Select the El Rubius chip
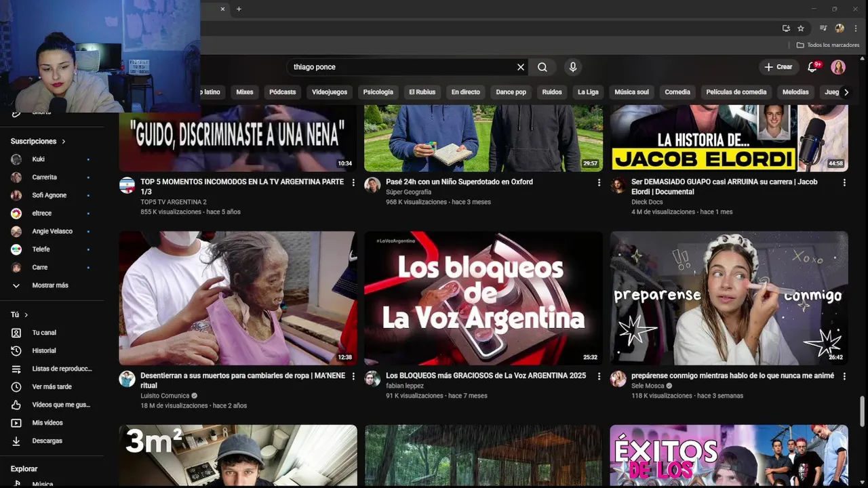 click(422, 92)
